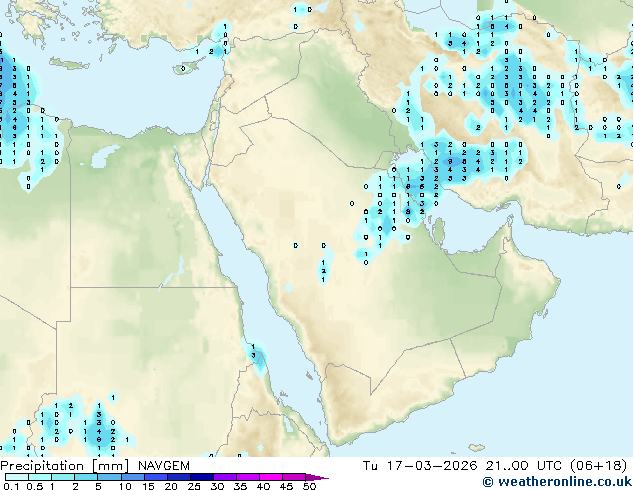Click the '0.1' legend scale label
Image resolution: width=634 pixels, height=490 pixels.
pyautogui.click(x=11, y=486)
